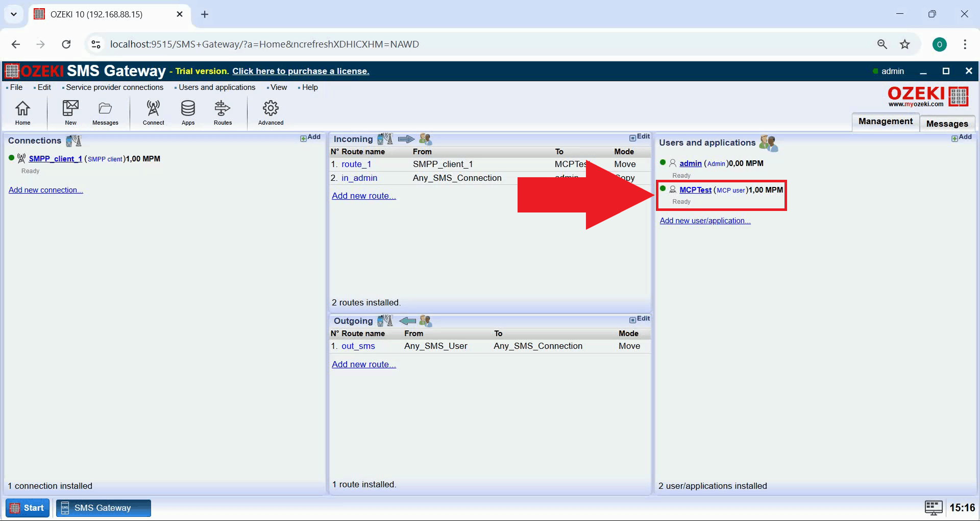
Task: Click '2 routes installed.' status text
Action: 366,302
